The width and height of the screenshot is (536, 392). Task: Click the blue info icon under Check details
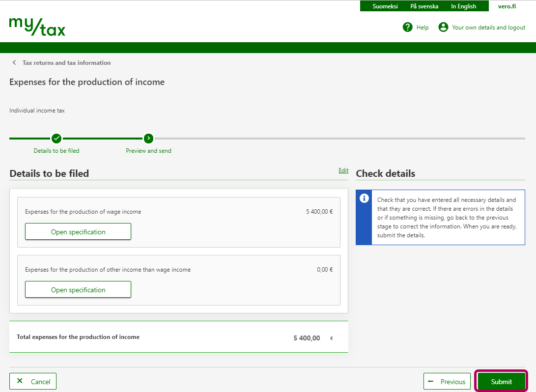pyautogui.click(x=364, y=198)
